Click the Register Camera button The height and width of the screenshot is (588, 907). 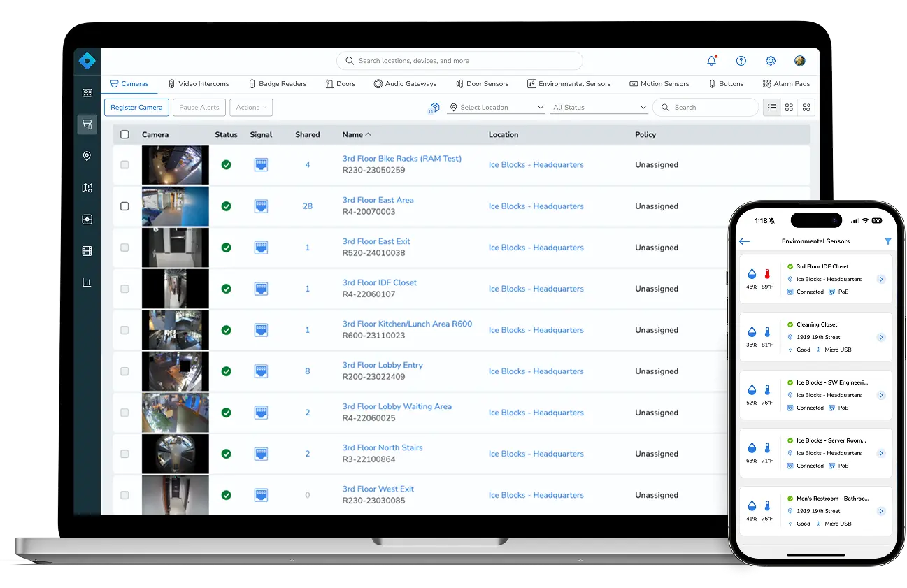click(136, 108)
